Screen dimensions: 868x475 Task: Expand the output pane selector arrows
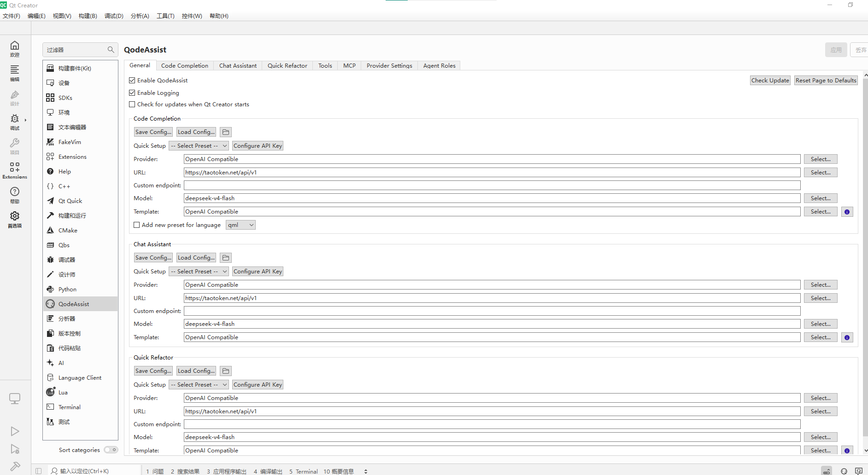[x=366, y=471]
